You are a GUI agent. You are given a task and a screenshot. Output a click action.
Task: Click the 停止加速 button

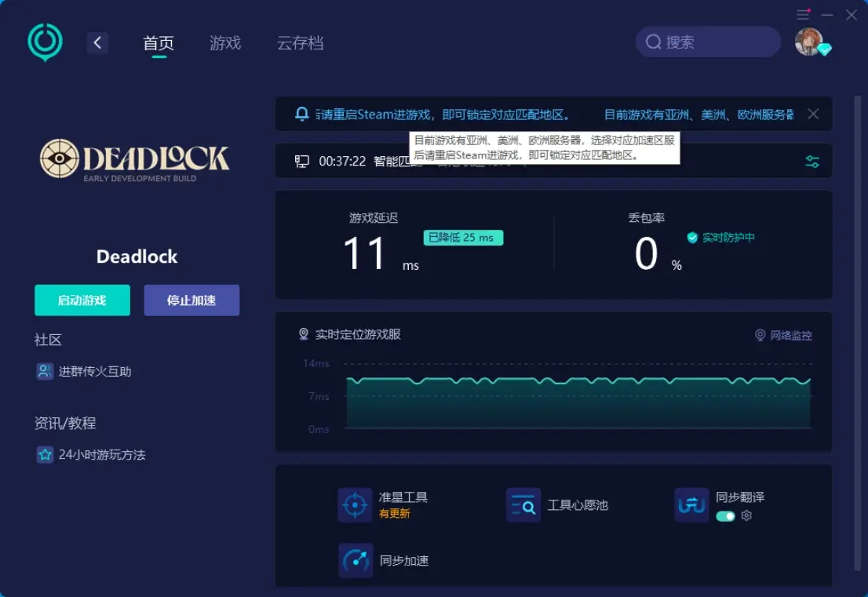pos(191,300)
